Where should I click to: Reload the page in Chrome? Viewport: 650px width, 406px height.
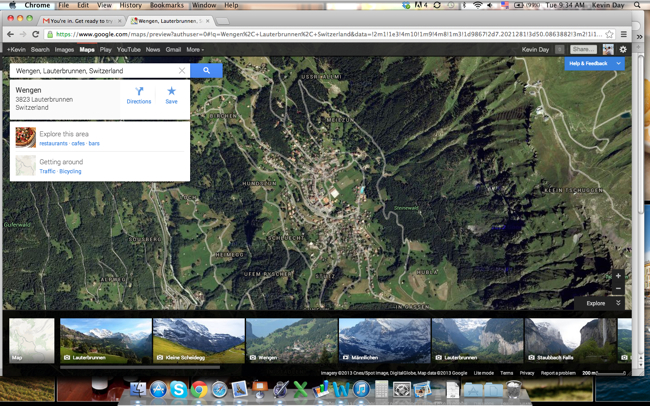[x=36, y=34]
